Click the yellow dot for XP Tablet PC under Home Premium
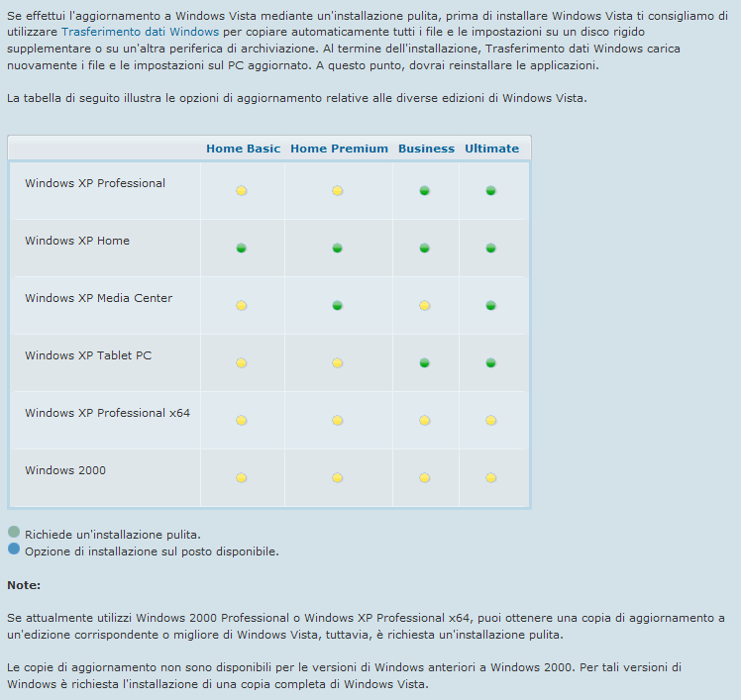The width and height of the screenshot is (741, 700). tap(338, 363)
